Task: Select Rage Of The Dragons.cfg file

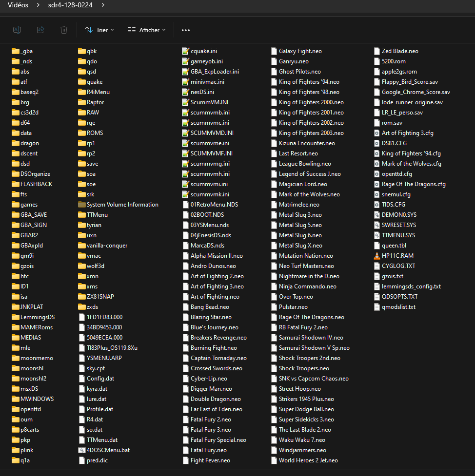Action: (410, 184)
